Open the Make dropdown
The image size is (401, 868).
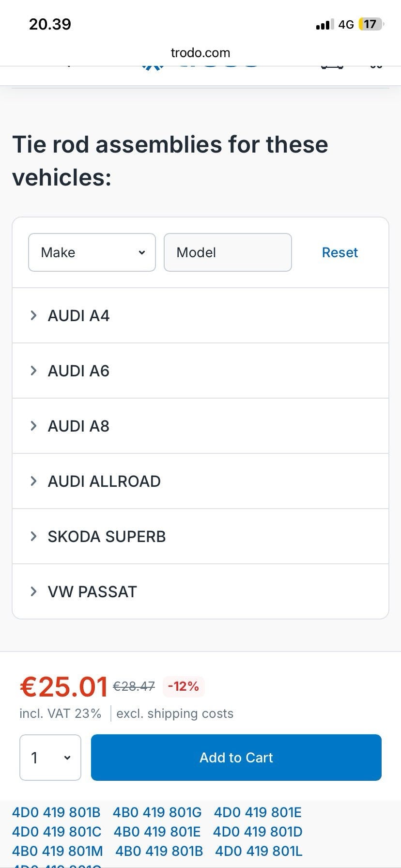(x=92, y=252)
